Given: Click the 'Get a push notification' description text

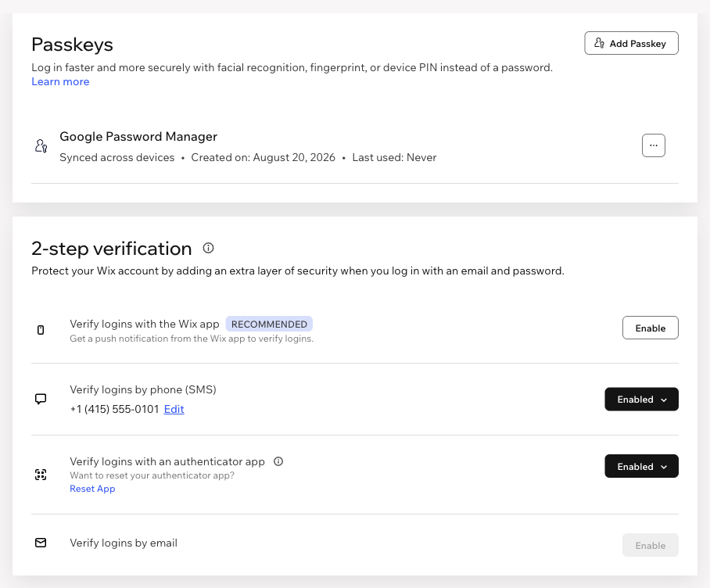Looking at the screenshot, I should coord(192,339).
